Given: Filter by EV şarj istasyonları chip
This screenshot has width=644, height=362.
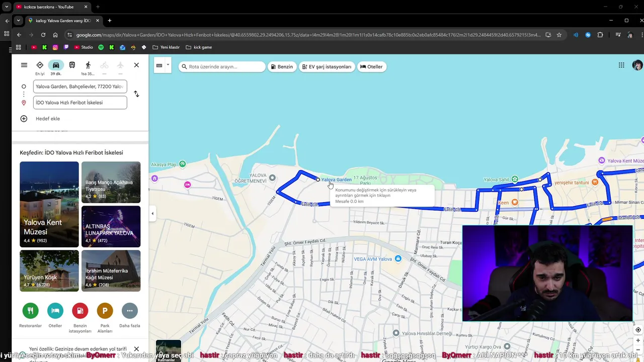Looking at the screenshot, I should pos(327,67).
